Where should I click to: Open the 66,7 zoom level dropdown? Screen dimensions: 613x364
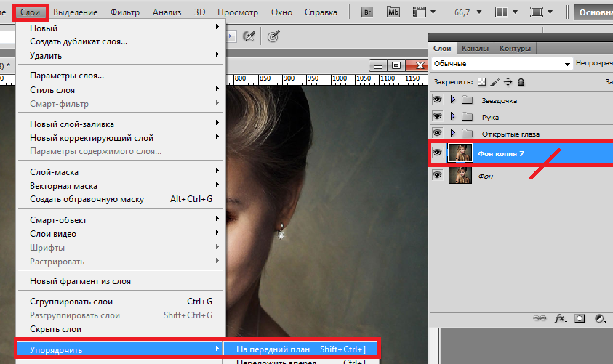pyautogui.click(x=478, y=12)
